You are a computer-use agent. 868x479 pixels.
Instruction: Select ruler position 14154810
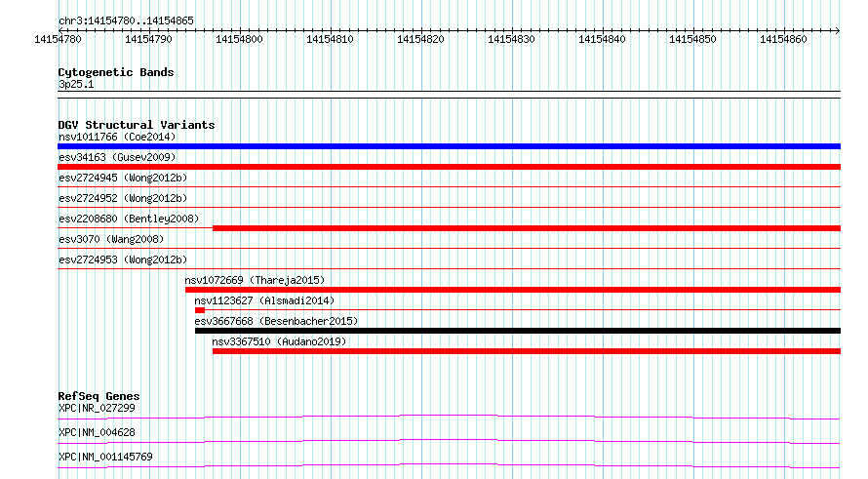330,39
